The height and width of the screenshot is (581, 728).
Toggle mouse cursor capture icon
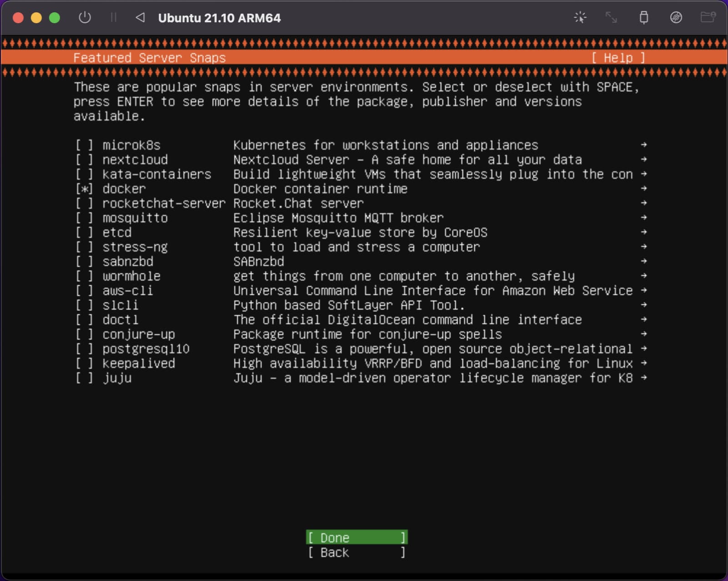(580, 18)
